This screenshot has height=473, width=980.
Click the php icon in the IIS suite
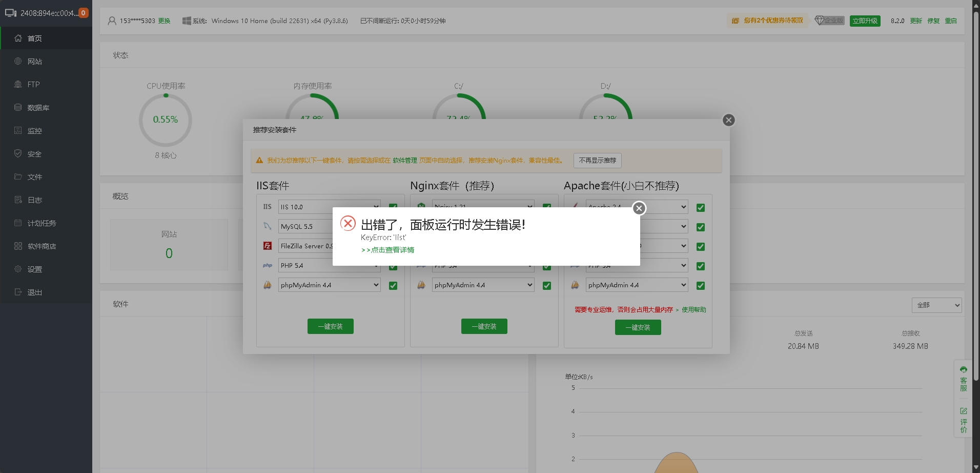[x=268, y=265]
